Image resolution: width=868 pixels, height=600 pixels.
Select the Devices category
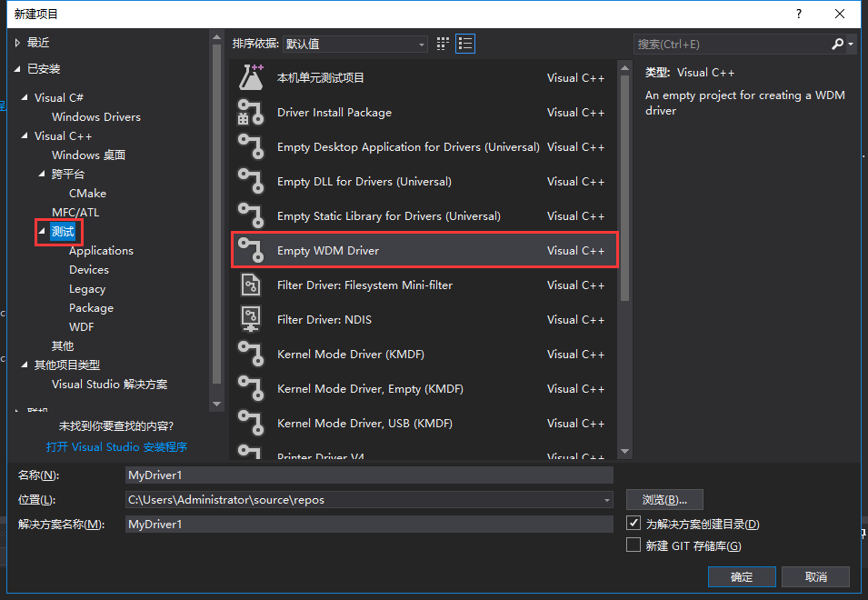(x=89, y=270)
